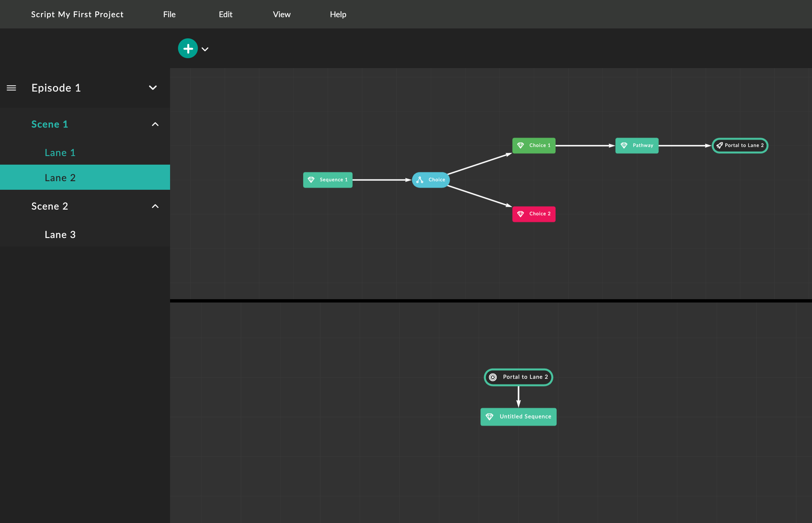The height and width of the screenshot is (523, 812).
Task: Select Scene 2 in the sidebar
Action: [x=50, y=206]
